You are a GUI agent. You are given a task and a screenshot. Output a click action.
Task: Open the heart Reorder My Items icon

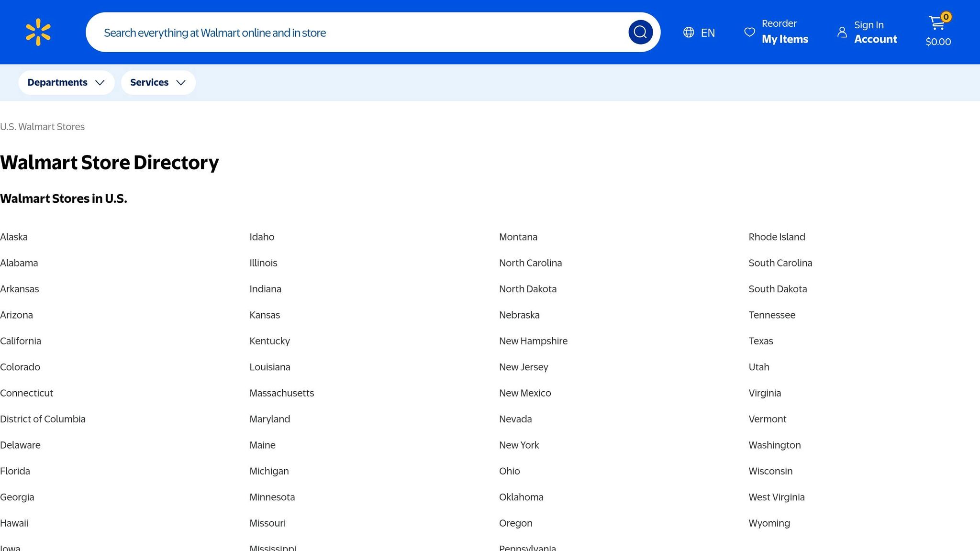coord(749,32)
